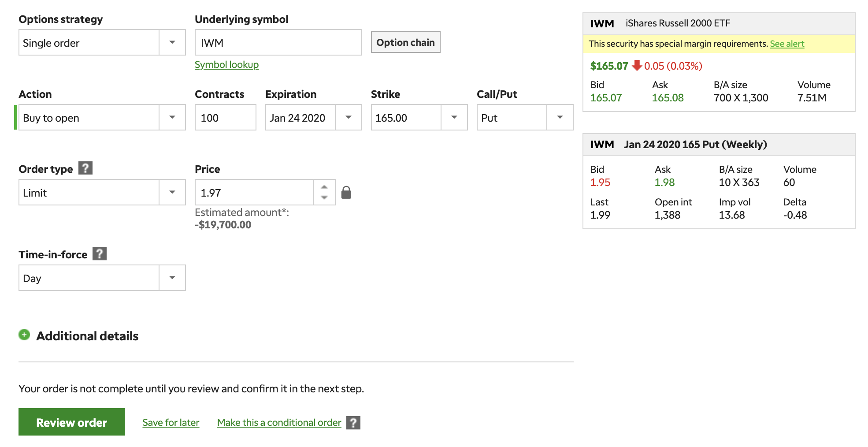Expand Additional details with green plus icon
Image resolution: width=868 pixels, height=447 pixels.
[24, 335]
